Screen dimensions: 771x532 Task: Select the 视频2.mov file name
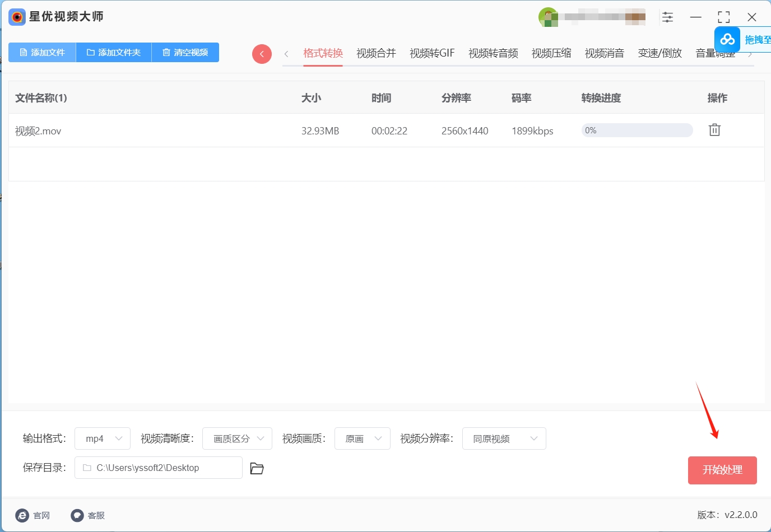click(38, 131)
